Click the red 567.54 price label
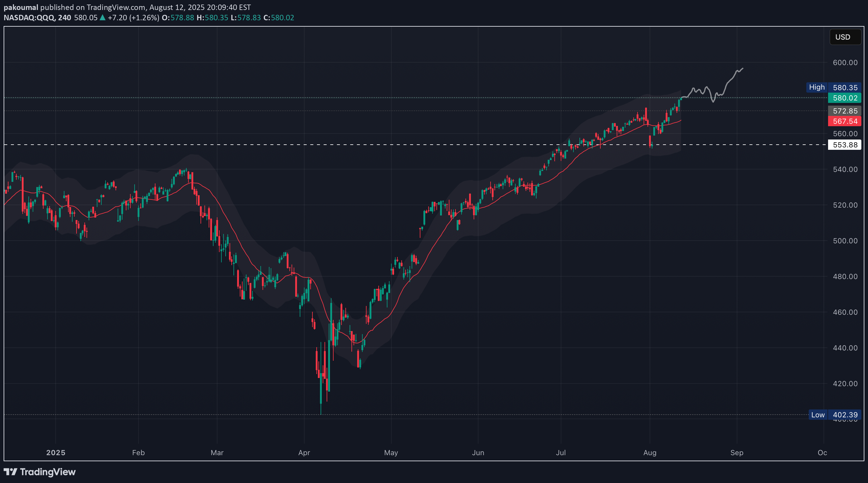 pos(844,121)
